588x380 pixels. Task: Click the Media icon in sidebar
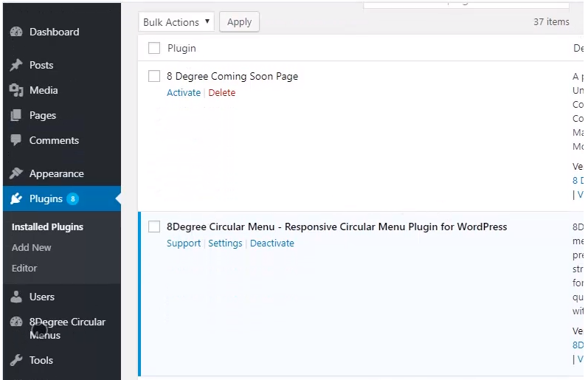16,90
